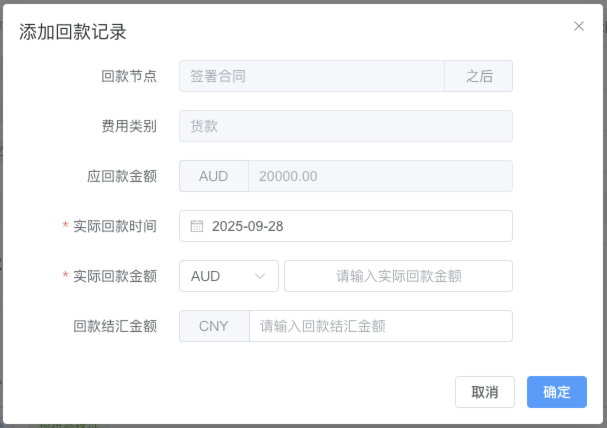The height and width of the screenshot is (428, 607).
Task: Click the 签署合同 field
Action: pyautogui.click(x=311, y=76)
